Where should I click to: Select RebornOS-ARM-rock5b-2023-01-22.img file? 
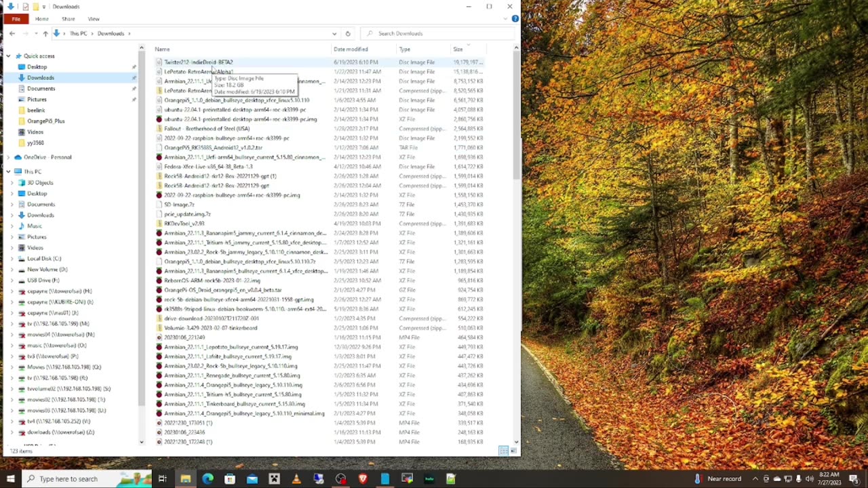[x=212, y=280]
